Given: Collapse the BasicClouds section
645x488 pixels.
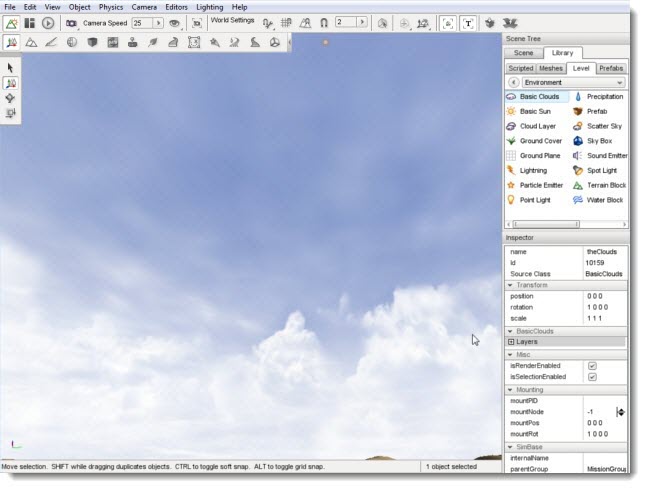Looking at the screenshot, I should [x=510, y=331].
